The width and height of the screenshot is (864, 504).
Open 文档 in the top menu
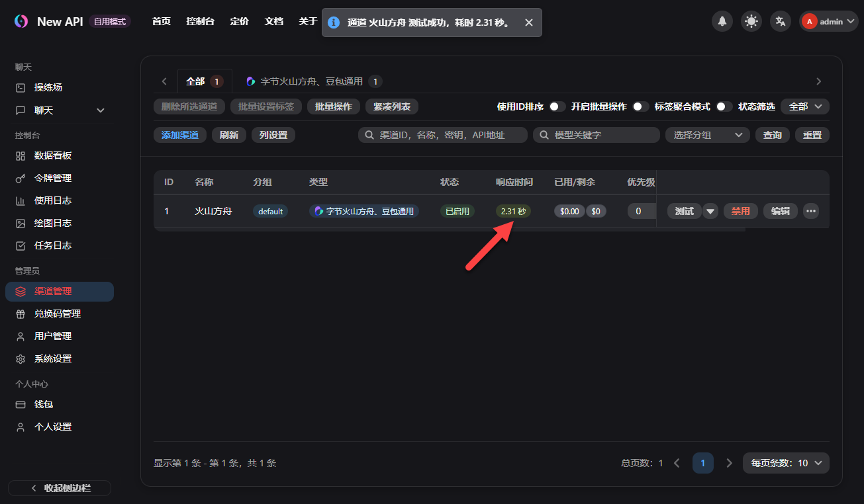(273, 21)
